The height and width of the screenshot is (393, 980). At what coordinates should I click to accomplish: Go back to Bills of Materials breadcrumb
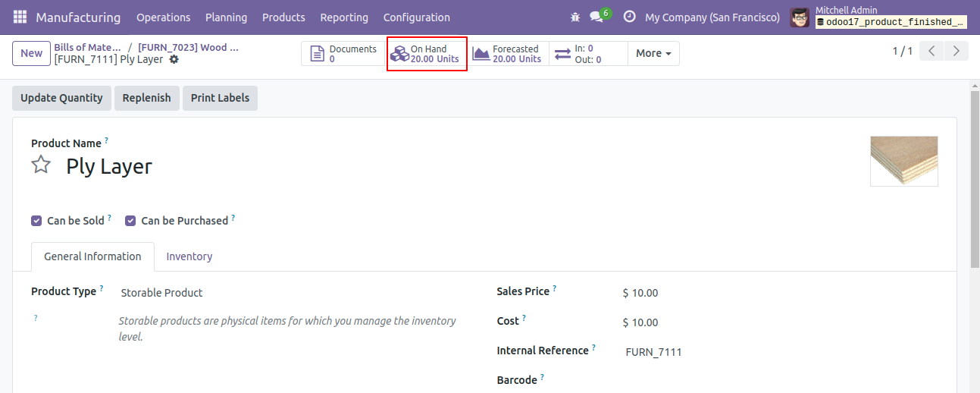point(87,47)
